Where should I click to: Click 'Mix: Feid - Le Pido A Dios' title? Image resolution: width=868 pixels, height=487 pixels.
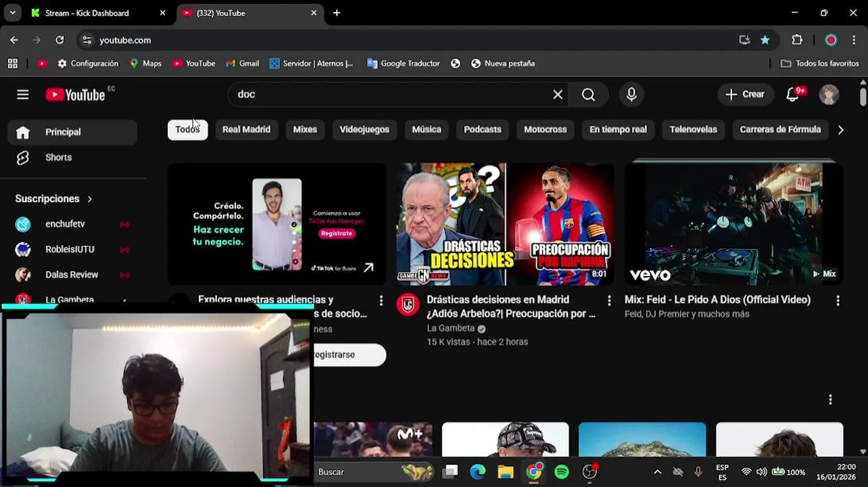(717, 300)
